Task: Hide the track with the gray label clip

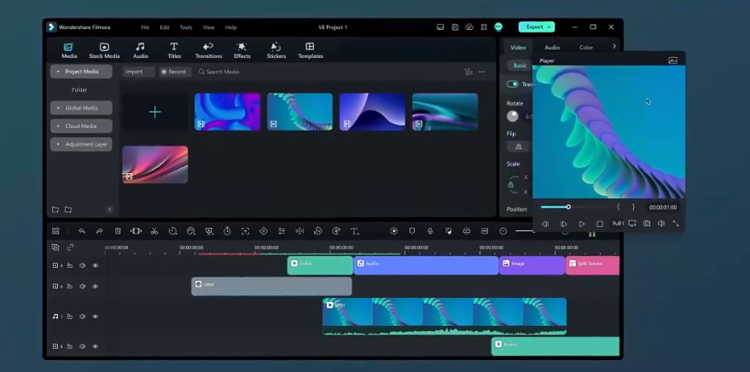Action: [95, 286]
